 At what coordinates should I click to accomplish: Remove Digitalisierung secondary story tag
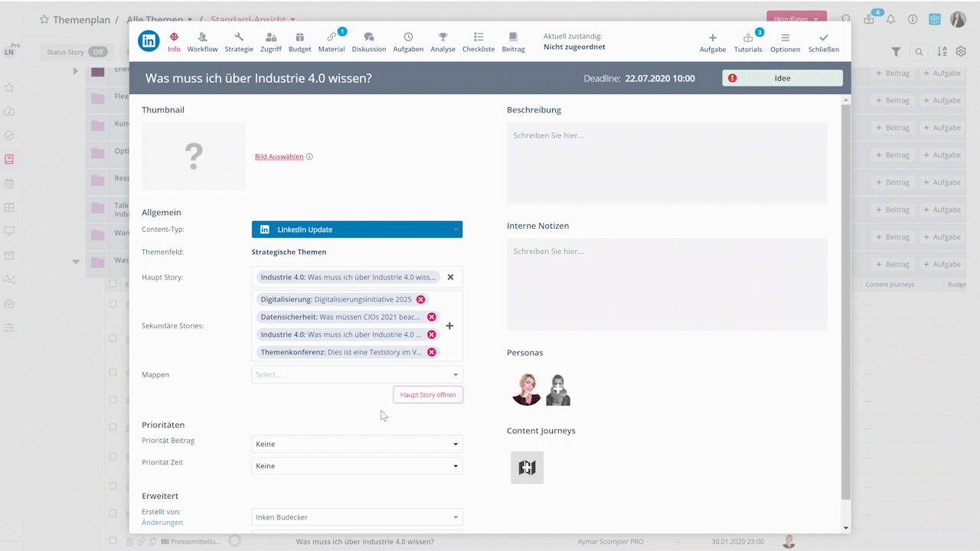click(420, 299)
